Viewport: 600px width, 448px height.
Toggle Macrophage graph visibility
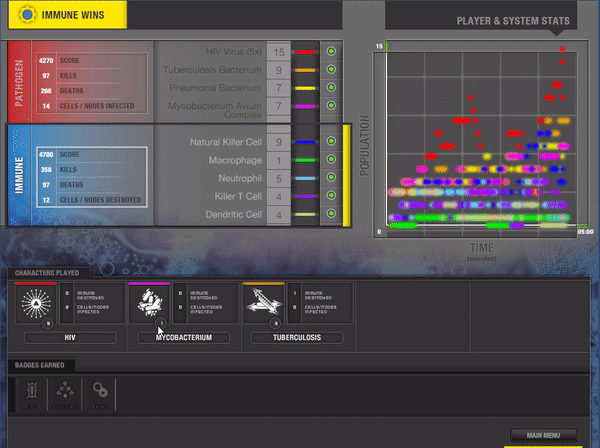331,159
